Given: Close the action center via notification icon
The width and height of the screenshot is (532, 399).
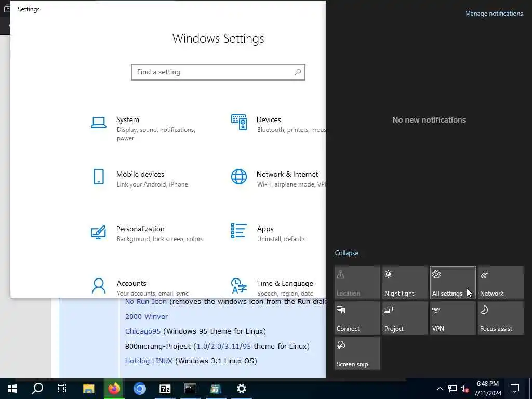Looking at the screenshot, I should click(x=515, y=389).
